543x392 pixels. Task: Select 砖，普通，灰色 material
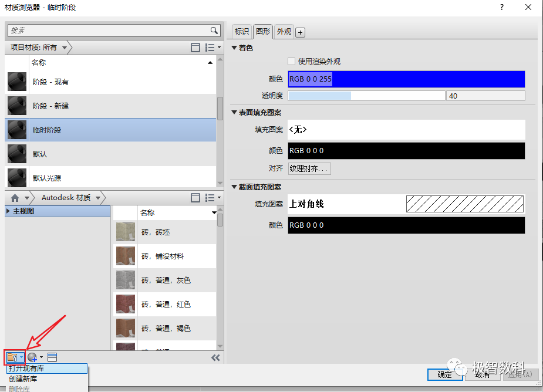click(165, 280)
